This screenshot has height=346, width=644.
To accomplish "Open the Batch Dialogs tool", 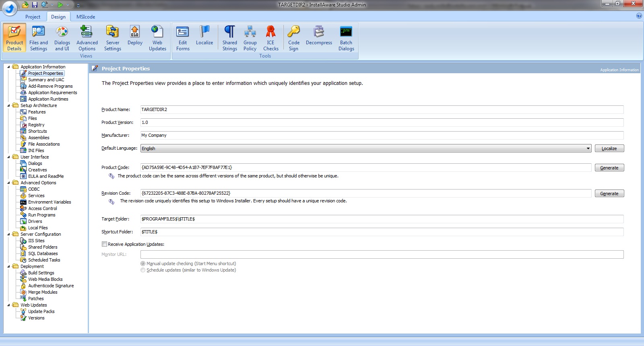I will [x=346, y=38].
